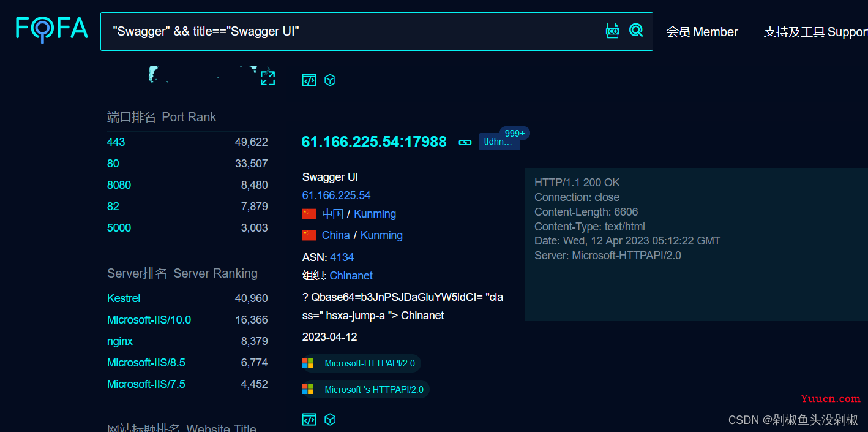
Task: Click the Server: Microsoft-HTTPAPI/2.0 header line
Action: [608, 256]
